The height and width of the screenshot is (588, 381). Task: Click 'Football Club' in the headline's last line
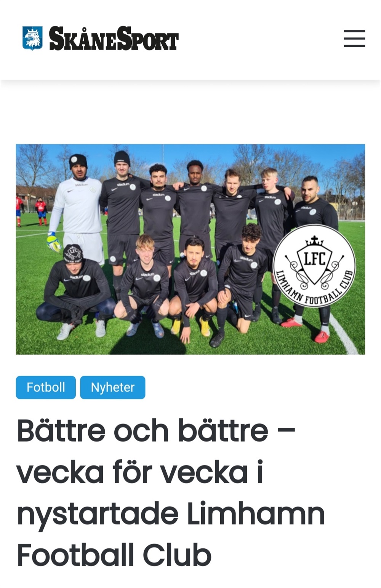(114, 555)
